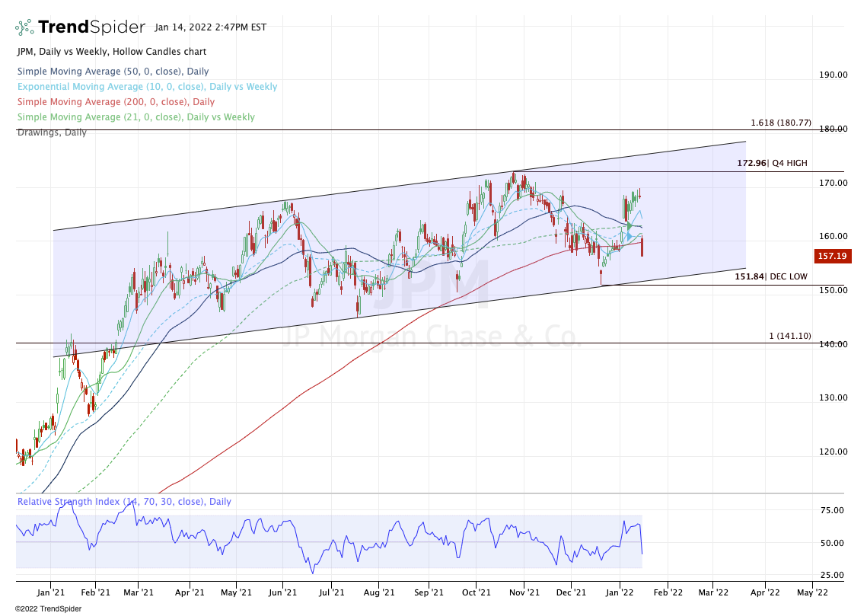Click the '1.618 (180.77)' Fibonacci label

click(781, 123)
